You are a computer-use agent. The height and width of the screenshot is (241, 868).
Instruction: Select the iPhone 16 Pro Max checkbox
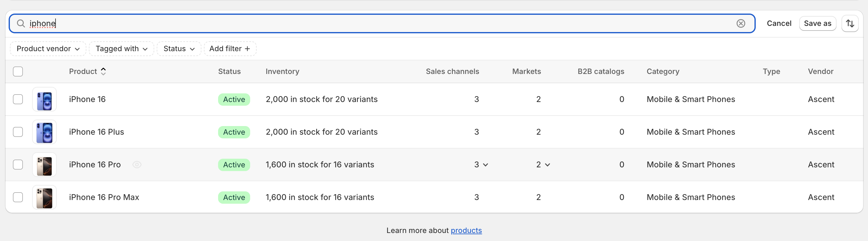(x=18, y=197)
